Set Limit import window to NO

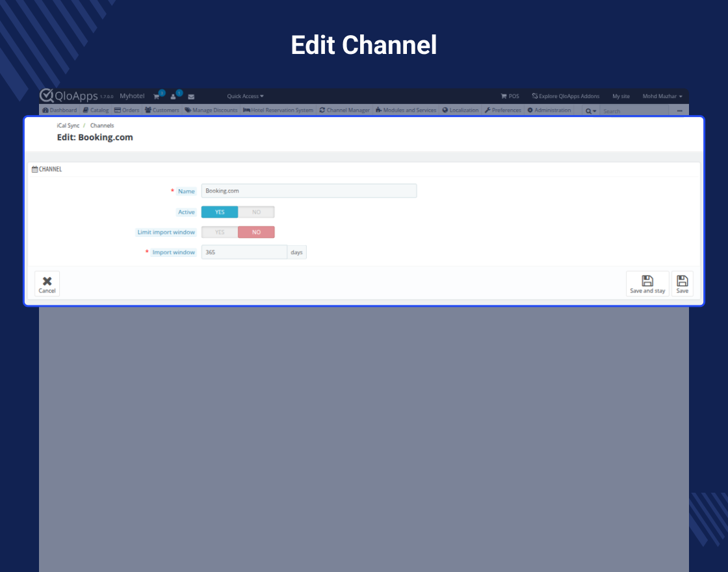click(x=256, y=232)
